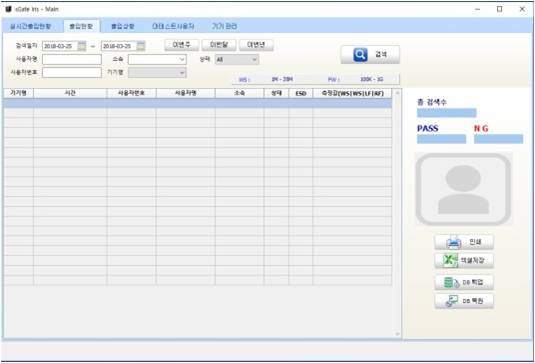Image resolution: width=535 pixels, height=363 pixels.
Task: Minimize the sGate Main window
Action: pyautogui.click(x=477, y=9)
